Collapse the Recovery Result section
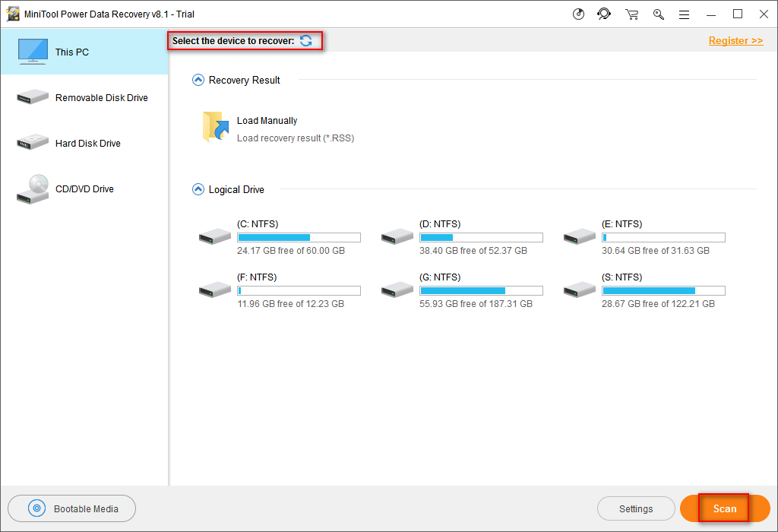 (x=198, y=80)
